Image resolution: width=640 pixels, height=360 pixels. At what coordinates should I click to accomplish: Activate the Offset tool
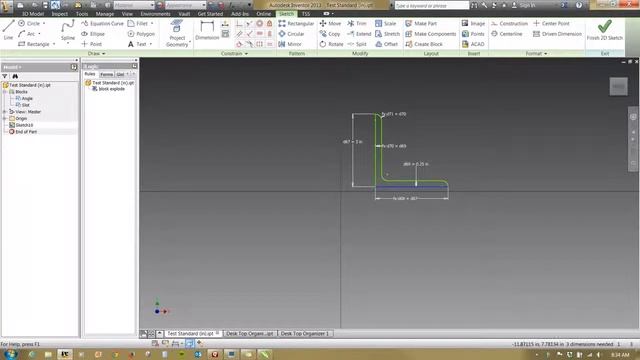pyautogui.click(x=387, y=44)
